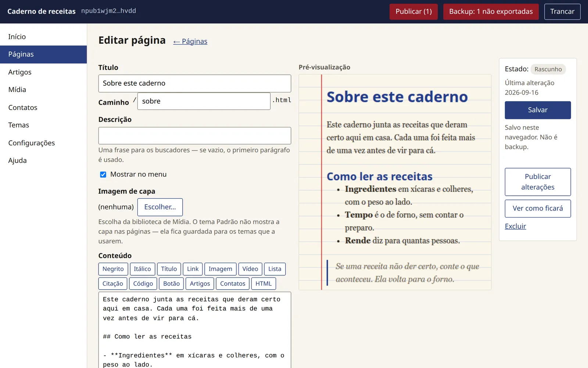Open Contatos in the sidebar

(43, 107)
